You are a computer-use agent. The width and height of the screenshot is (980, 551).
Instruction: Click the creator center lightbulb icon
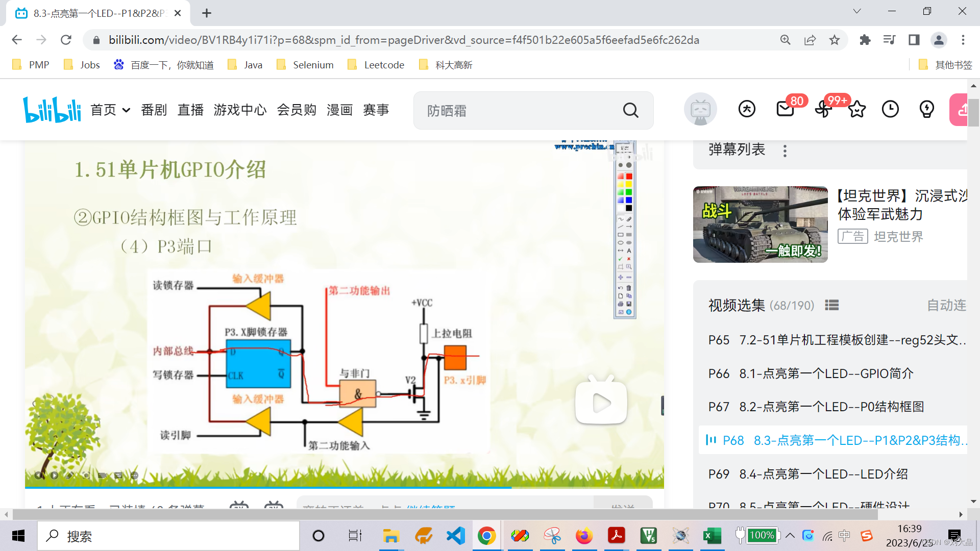tap(926, 109)
